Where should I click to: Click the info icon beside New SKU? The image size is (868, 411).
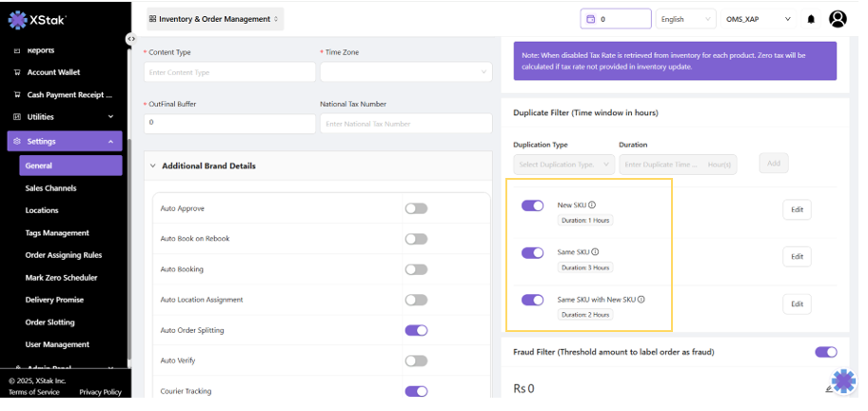click(x=592, y=205)
